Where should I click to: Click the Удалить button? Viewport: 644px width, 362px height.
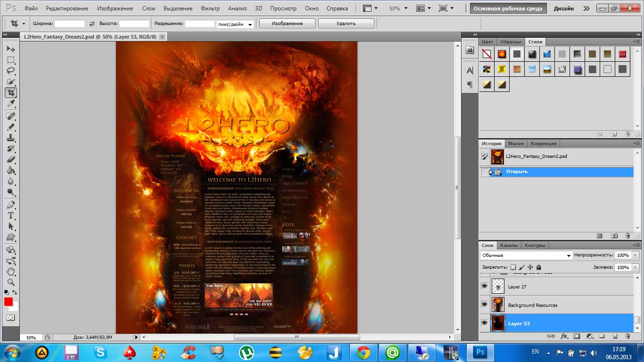click(346, 24)
